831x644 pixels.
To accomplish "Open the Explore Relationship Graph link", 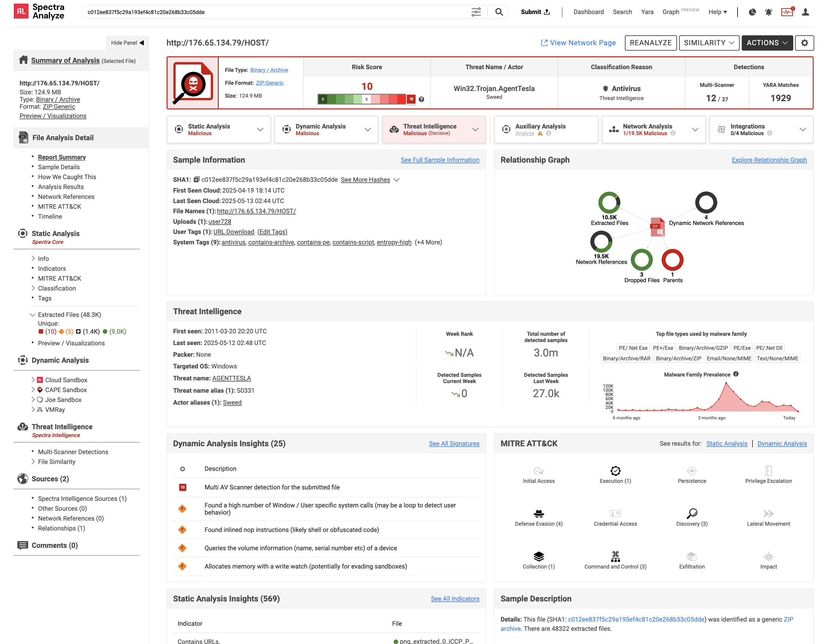I will [769, 160].
